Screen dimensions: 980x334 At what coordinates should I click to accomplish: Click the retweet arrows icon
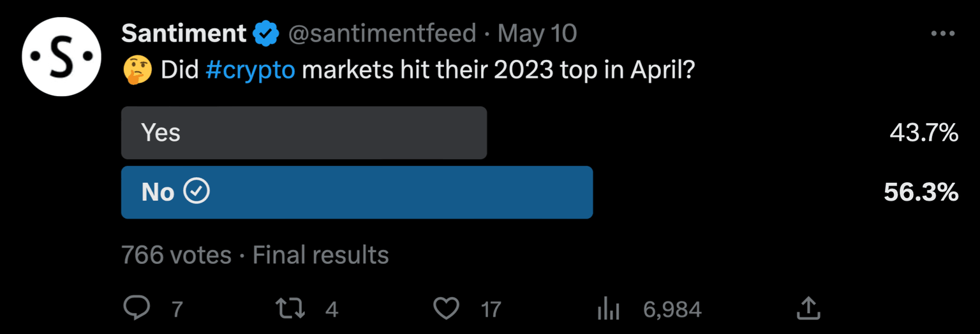coord(290,309)
